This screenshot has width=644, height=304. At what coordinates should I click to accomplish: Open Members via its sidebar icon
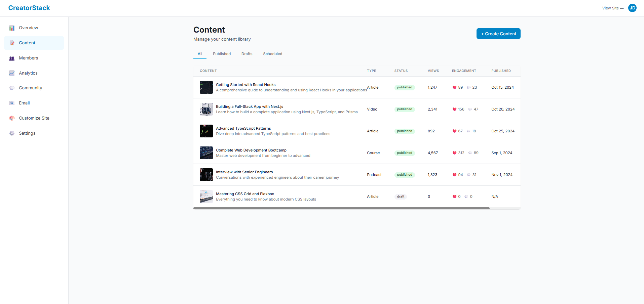(12, 58)
